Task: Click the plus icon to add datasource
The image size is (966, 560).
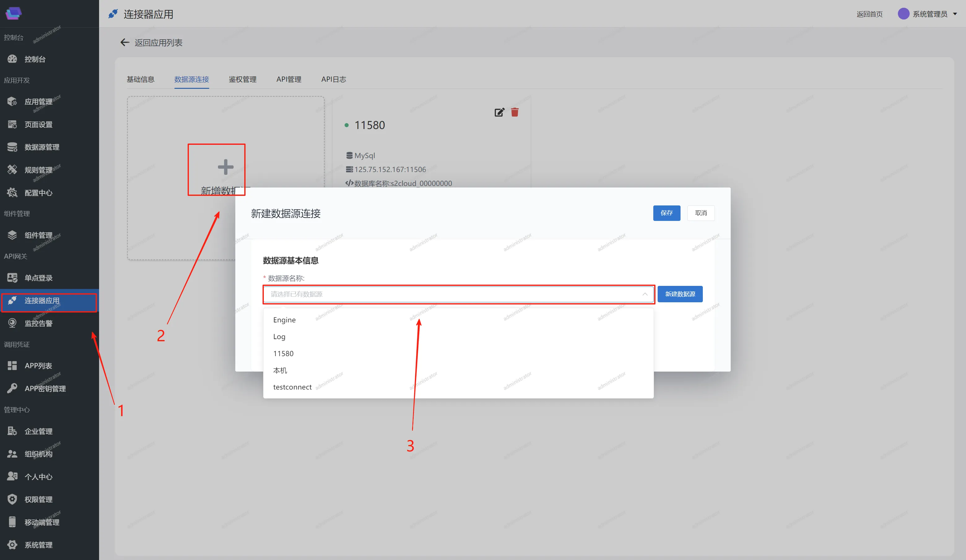Action: pyautogui.click(x=225, y=167)
